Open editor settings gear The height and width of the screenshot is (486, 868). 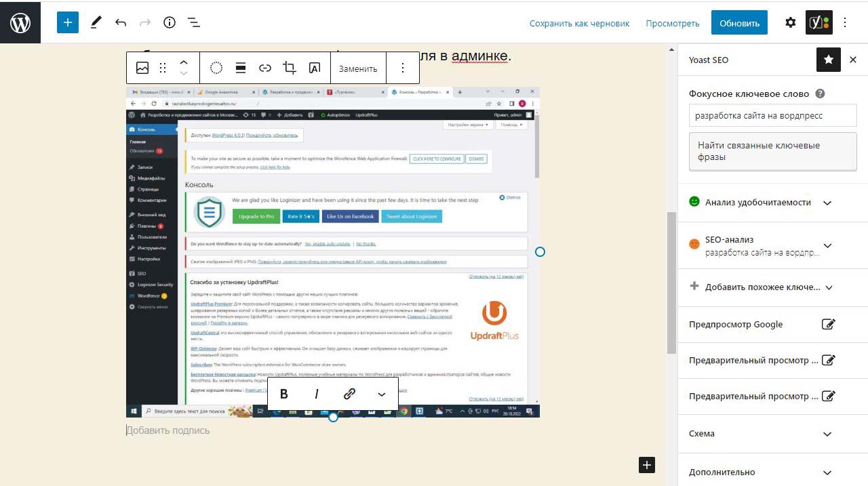tap(790, 22)
